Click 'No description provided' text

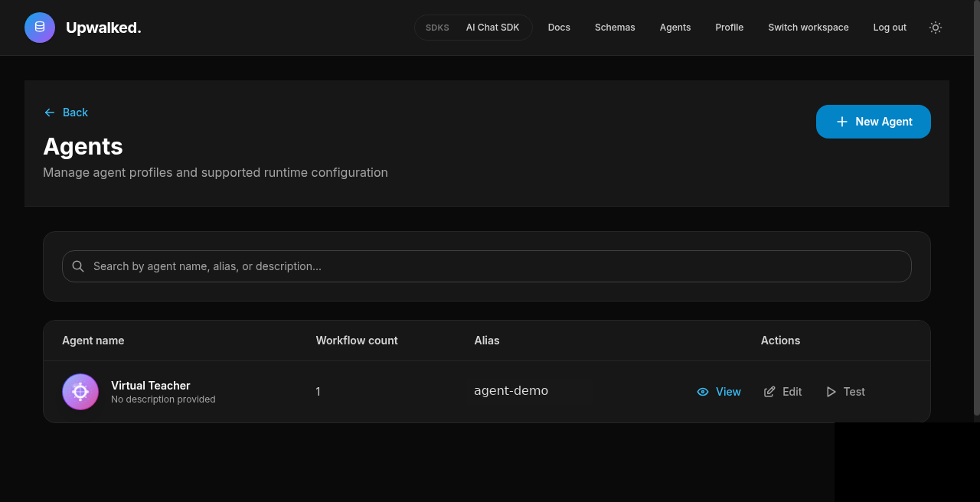163,399
